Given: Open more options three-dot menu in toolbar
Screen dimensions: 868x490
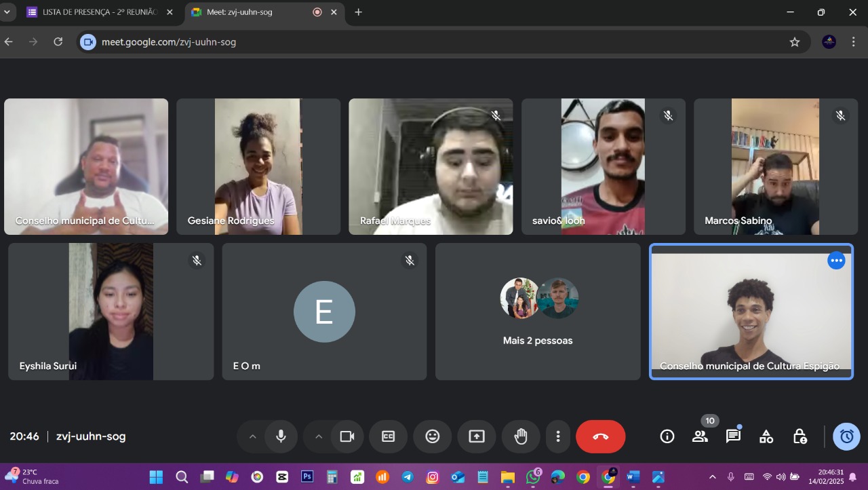Looking at the screenshot, I should [558, 436].
